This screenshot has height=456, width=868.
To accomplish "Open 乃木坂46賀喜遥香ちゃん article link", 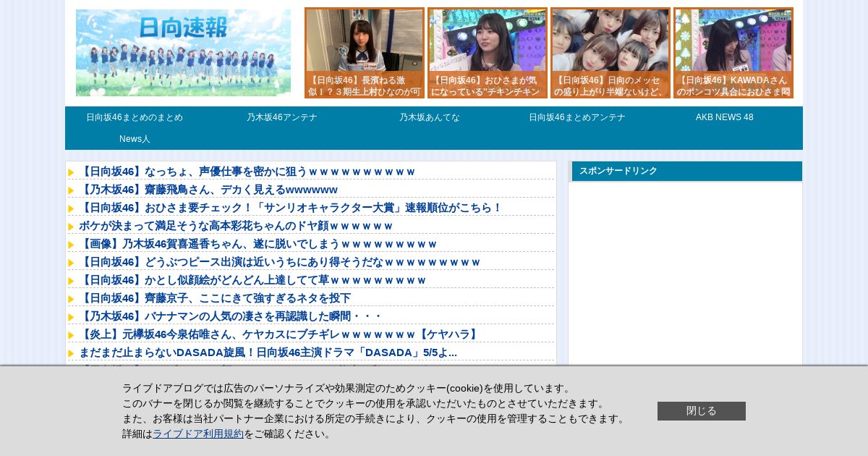I will coord(258,244).
